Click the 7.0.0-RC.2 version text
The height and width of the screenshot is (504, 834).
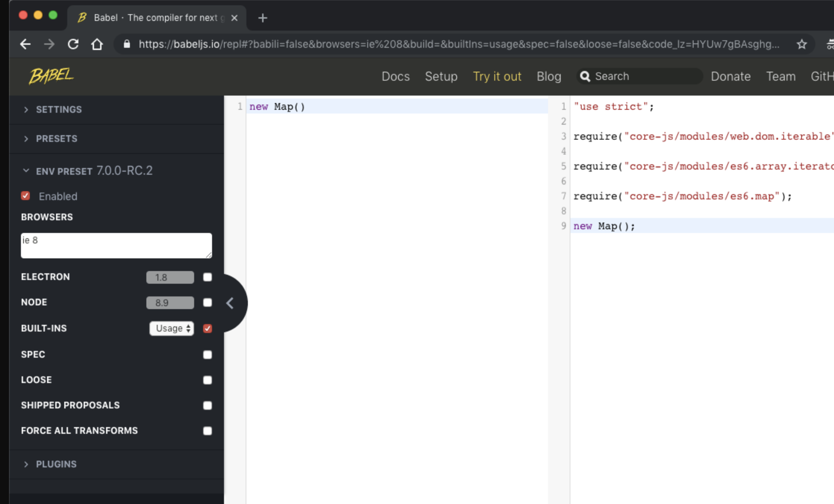click(125, 171)
